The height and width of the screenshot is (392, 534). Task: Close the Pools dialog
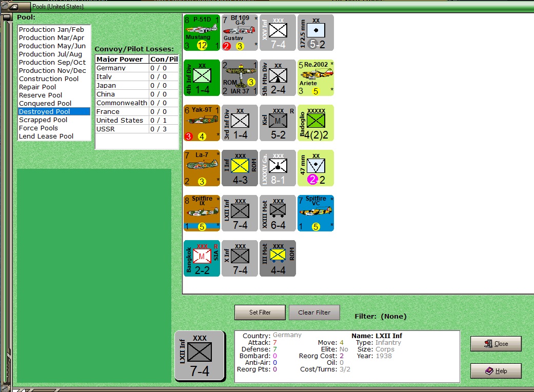(x=496, y=344)
